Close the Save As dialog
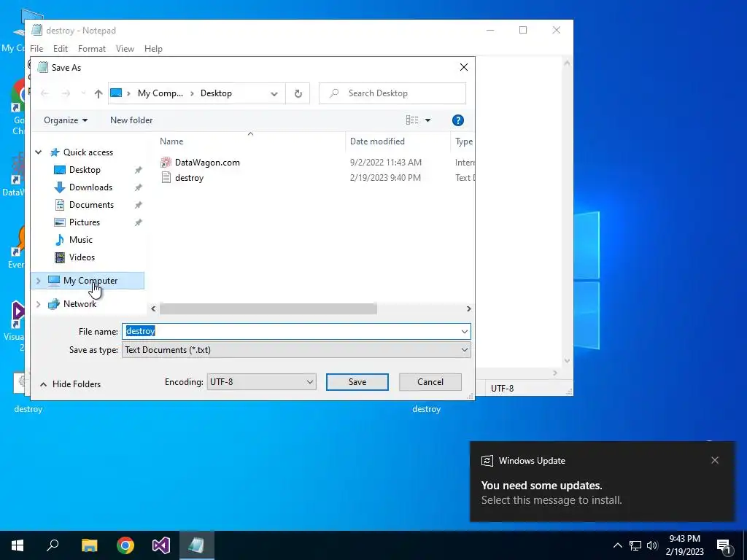The height and width of the screenshot is (560, 747). [463, 68]
